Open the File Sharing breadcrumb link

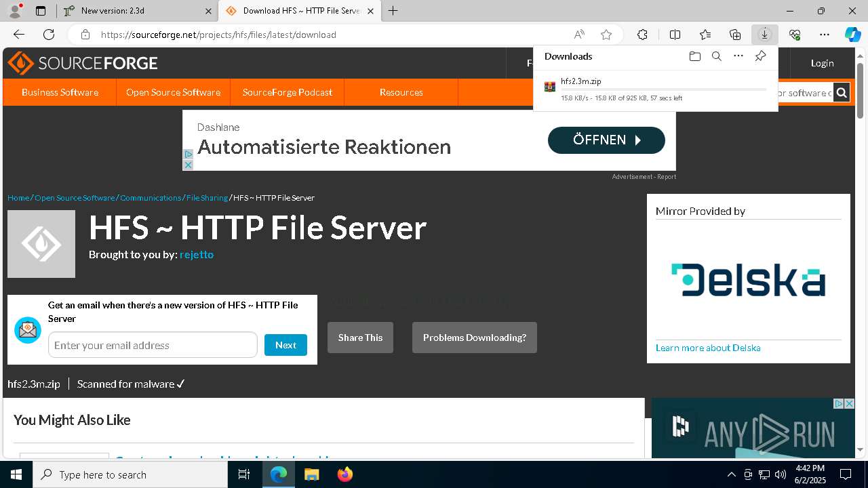tap(207, 198)
